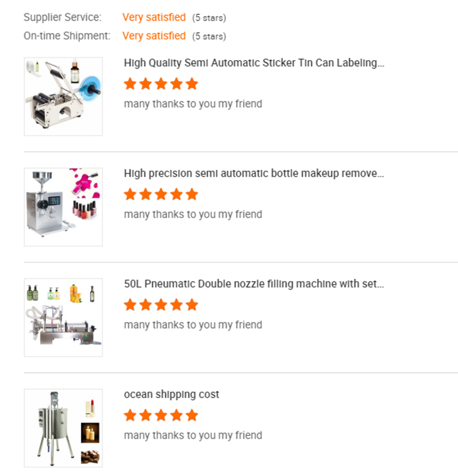Click 'Very satisfied' next to Supplier Service

(154, 17)
